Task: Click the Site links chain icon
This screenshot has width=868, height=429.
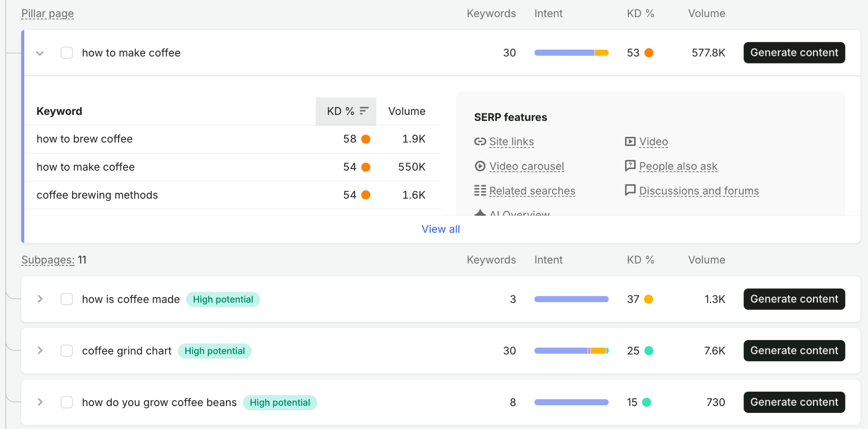Action: 480,142
